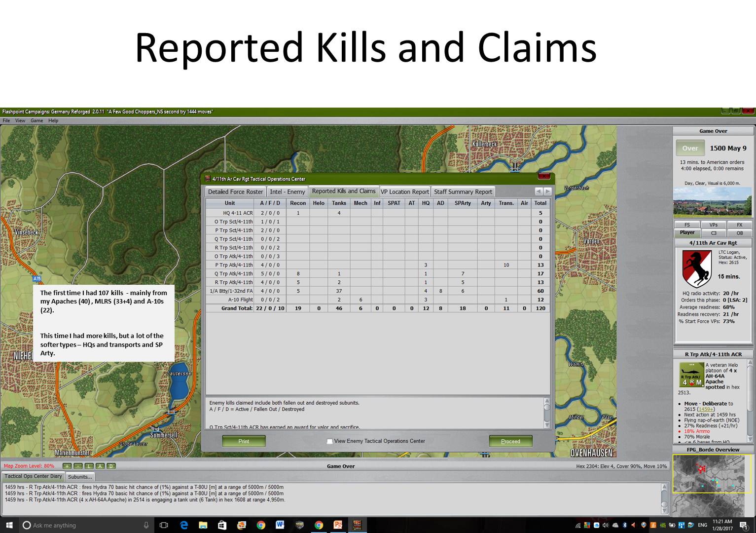This screenshot has width=756, height=533.
Task: Open the View menu
Action: (20, 120)
